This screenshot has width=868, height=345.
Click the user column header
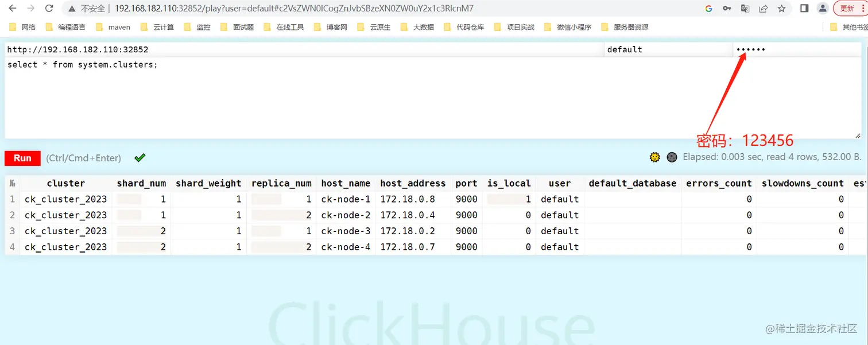pyautogui.click(x=560, y=184)
